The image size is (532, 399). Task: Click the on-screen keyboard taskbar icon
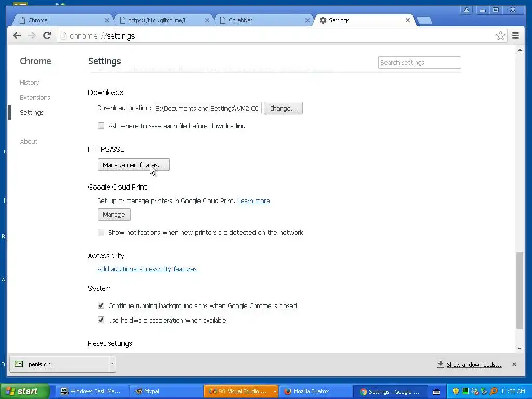point(436,392)
